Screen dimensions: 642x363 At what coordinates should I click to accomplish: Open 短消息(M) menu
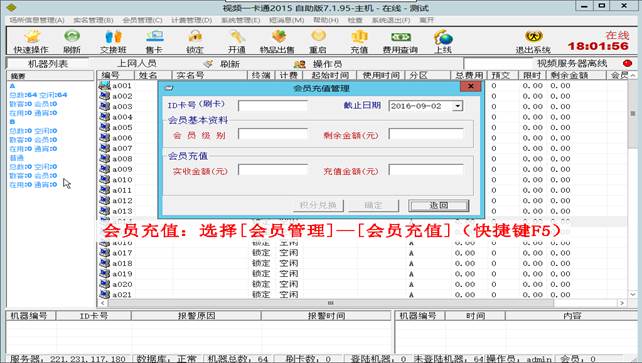[x=287, y=20]
